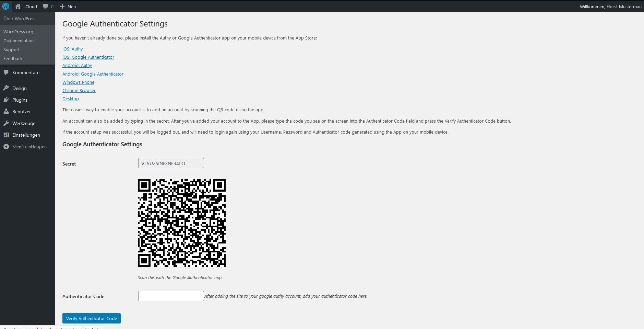
Task: Open the Chrome Browser link
Action: click(79, 90)
